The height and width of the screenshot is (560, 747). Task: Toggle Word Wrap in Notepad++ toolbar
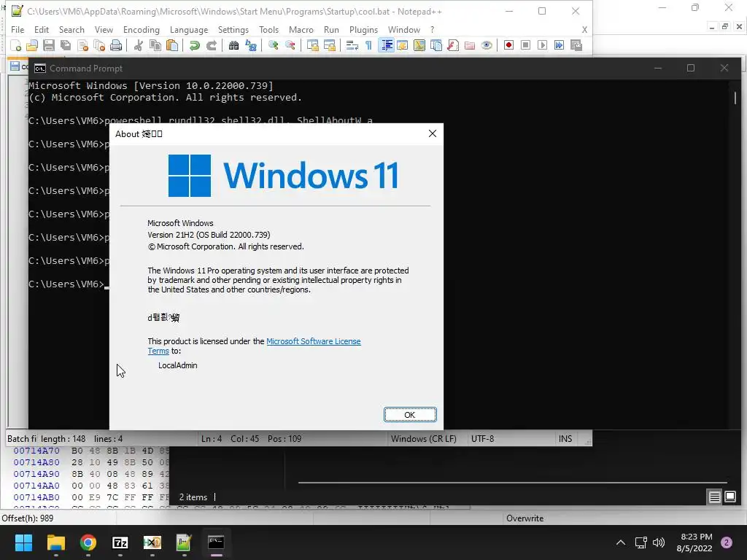click(x=352, y=45)
